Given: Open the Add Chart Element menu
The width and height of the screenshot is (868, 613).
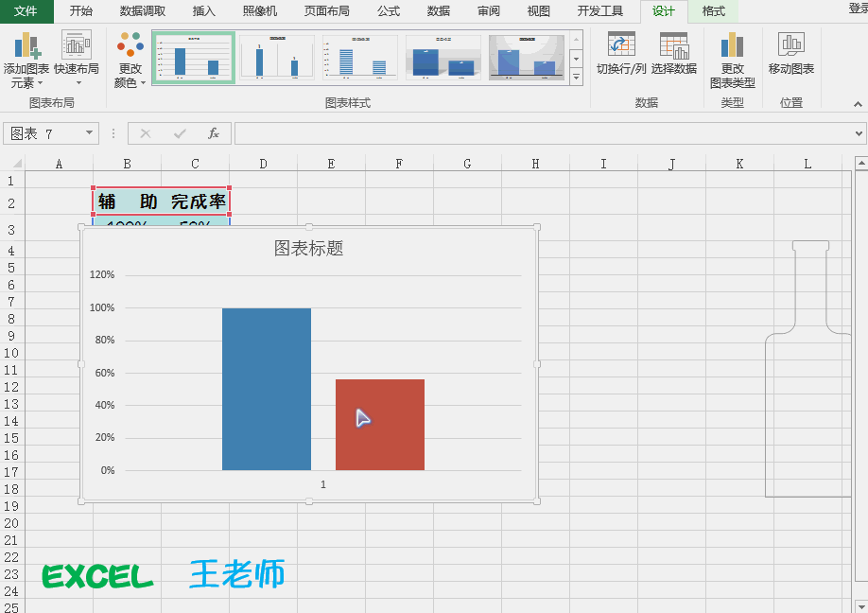Looking at the screenshot, I should click(26, 60).
